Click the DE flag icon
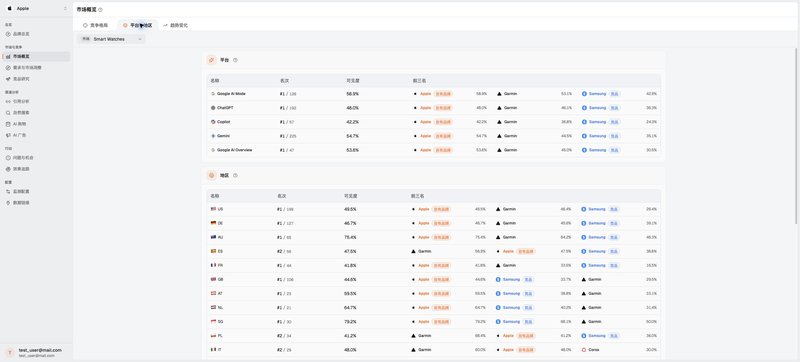The width and height of the screenshot is (800, 362). pyautogui.click(x=213, y=223)
